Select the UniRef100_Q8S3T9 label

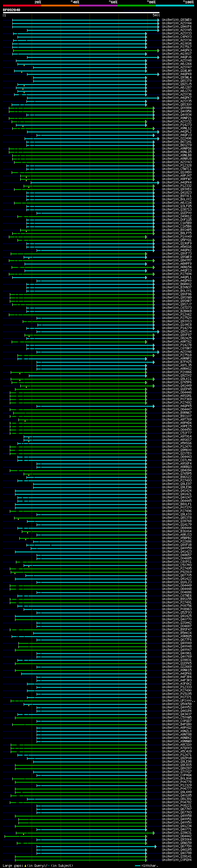tap(177, 81)
